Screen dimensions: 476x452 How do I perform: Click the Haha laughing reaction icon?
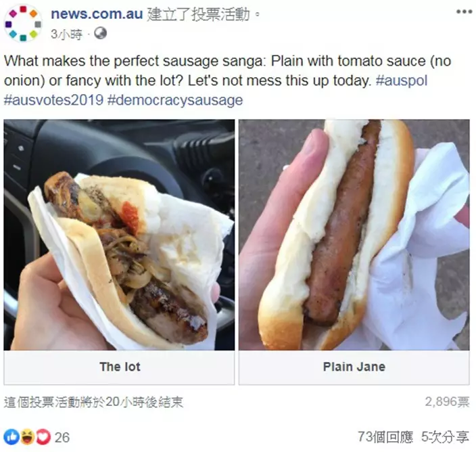click(x=27, y=437)
